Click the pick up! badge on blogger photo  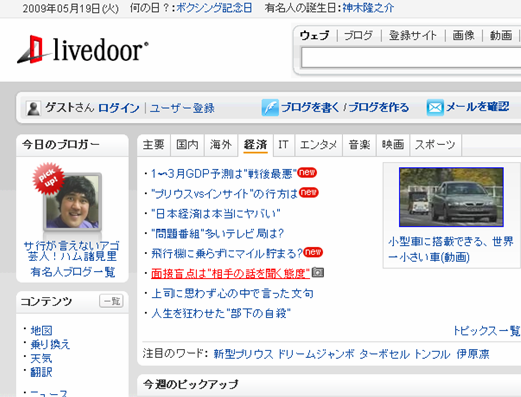click(x=48, y=178)
